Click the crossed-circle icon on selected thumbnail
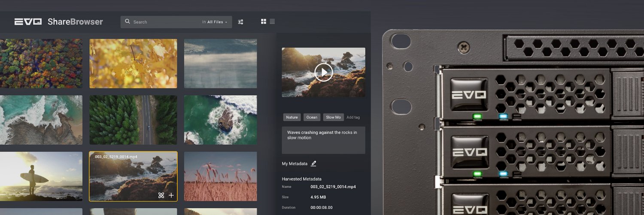This screenshot has width=644, height=215. point(161,195)
